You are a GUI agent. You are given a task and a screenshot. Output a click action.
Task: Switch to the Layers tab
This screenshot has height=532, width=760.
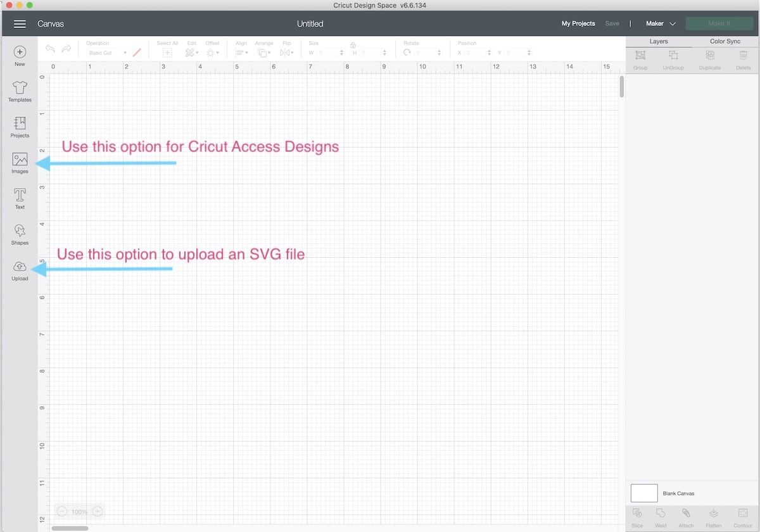(x=659, y=41)
